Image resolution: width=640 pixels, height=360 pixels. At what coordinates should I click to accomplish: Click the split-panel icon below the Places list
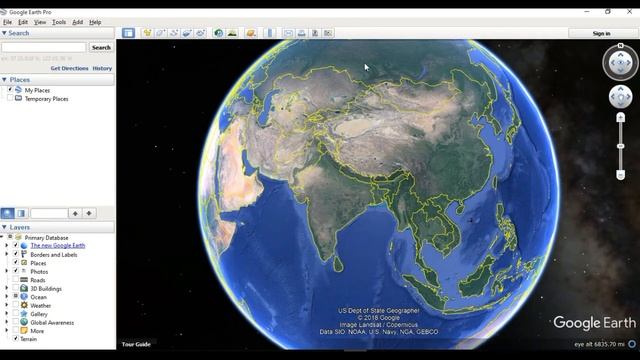point(21,213)
